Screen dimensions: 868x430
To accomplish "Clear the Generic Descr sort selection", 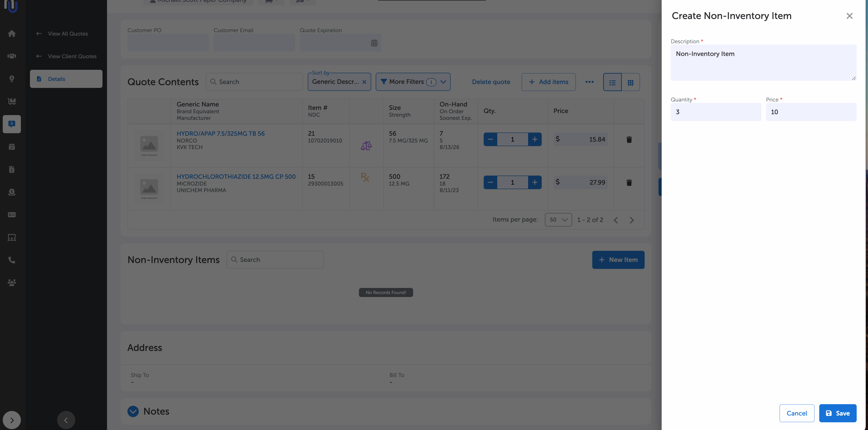I will [364, 82].
